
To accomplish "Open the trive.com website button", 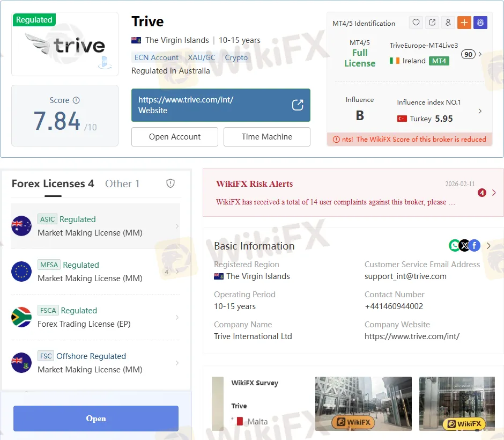I will click(x=221, y=105).
